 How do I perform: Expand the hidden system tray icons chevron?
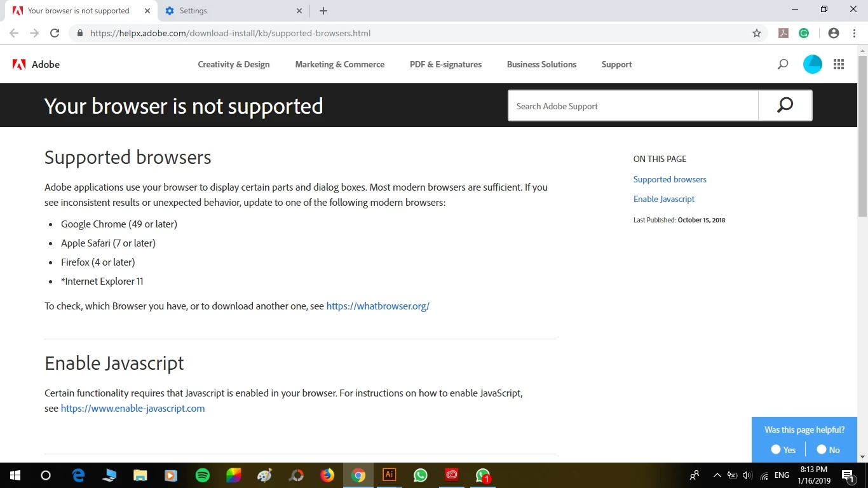[717, 475]
